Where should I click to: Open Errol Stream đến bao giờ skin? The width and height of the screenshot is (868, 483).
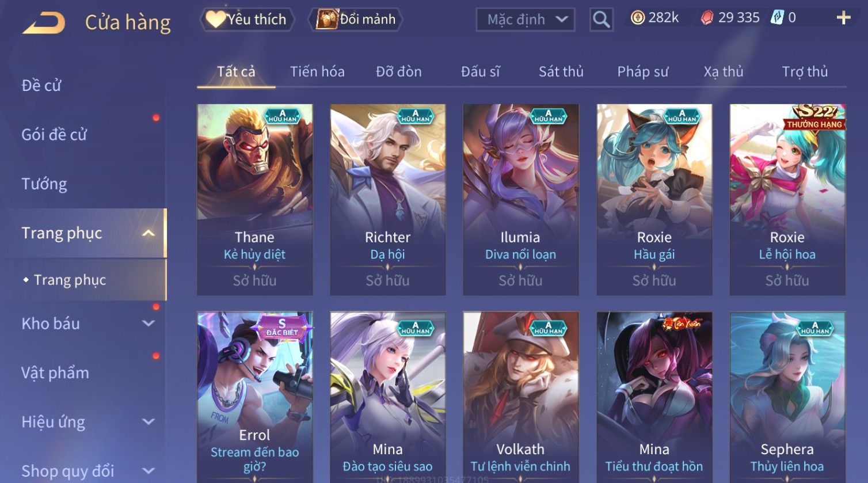coord(254,397)
